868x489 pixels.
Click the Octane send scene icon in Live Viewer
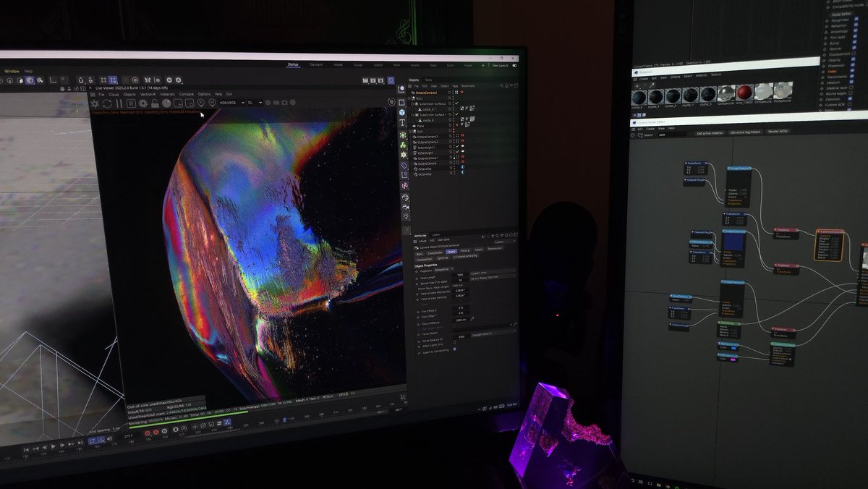tap(95, 103)
